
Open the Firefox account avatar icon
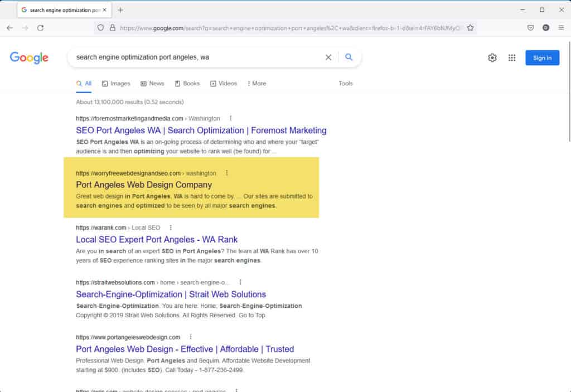pos(545,28)
